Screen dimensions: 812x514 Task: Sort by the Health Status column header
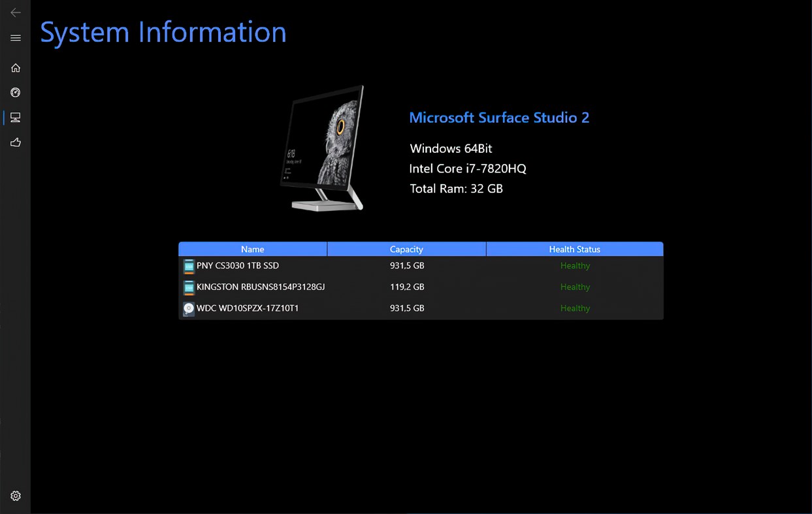pyautogui.click(x=575, y=249)
